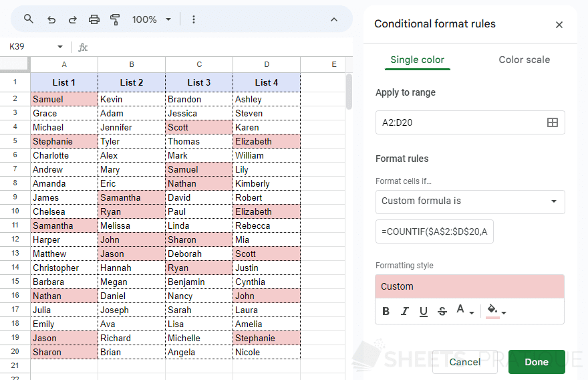Redo the last action

point(73,19)
